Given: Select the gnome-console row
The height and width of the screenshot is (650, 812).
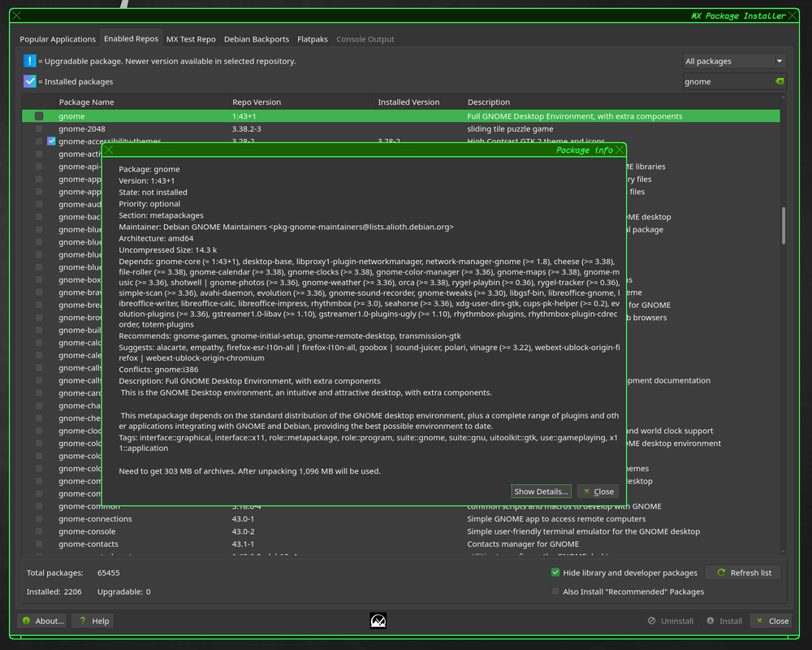Looking at the screenshot, I should tap(401, 531).
